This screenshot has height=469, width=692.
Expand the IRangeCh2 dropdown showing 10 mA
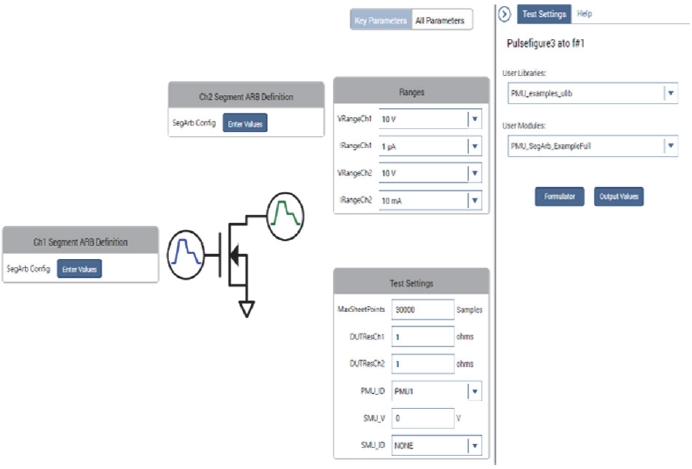[430, 201]
